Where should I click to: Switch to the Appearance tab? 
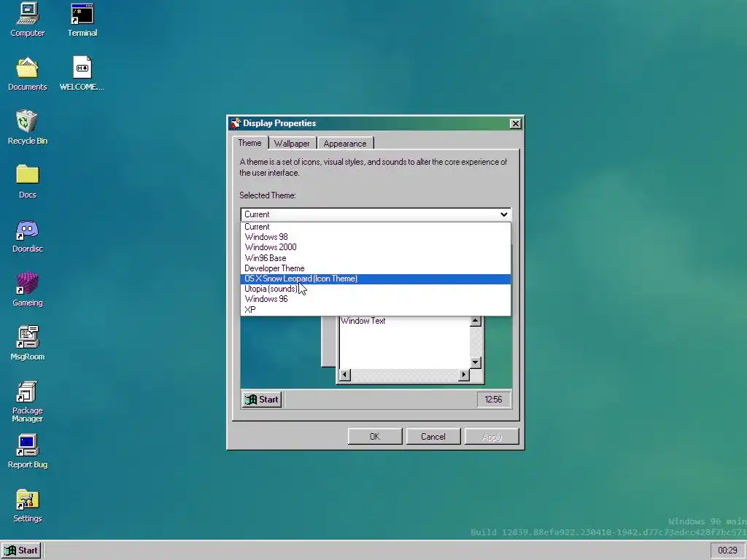click(345, 144)
